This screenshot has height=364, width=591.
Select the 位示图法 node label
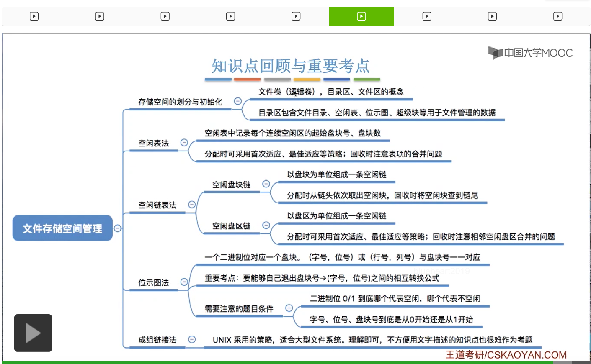pyautogui.click(x=154, y=282)
